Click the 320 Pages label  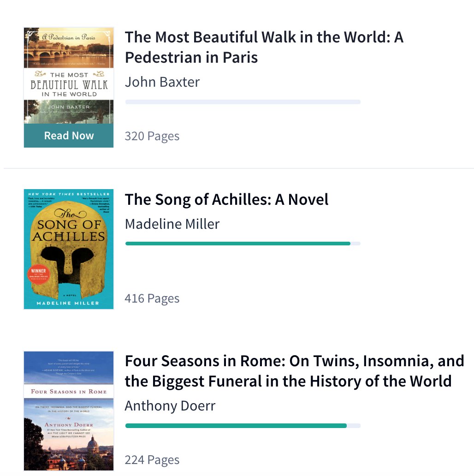click(x=152, y=136)
